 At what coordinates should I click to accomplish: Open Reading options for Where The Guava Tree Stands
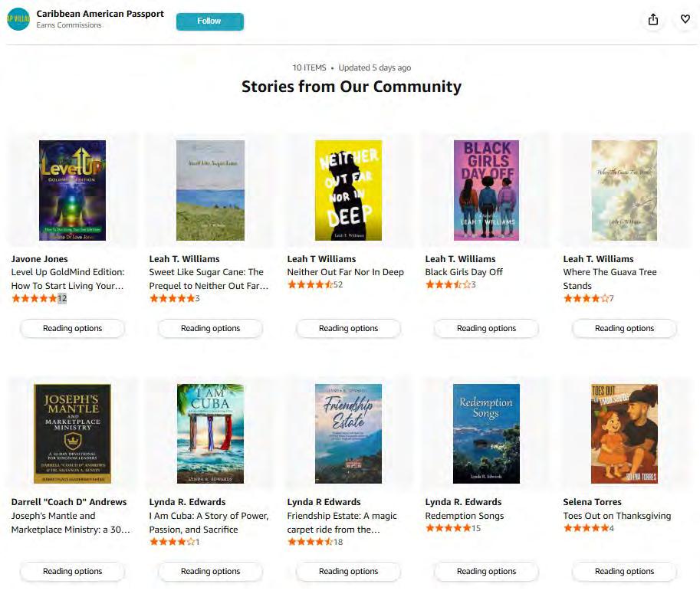624,328
